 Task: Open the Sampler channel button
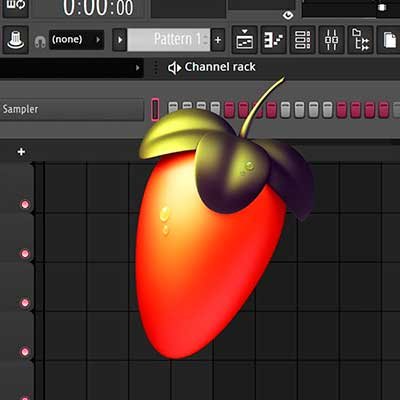click(72, 109)
